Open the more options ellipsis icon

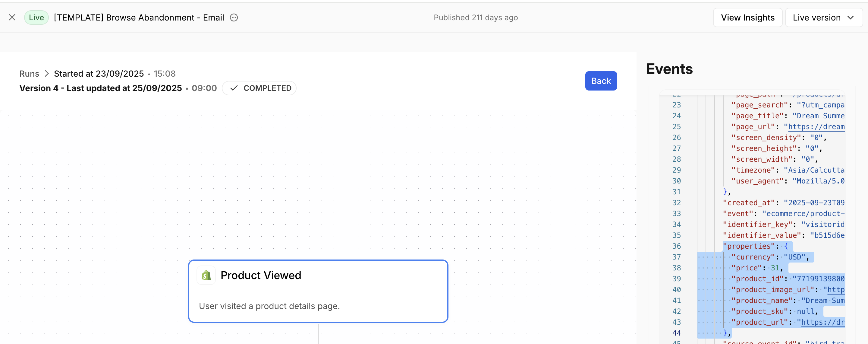tap(234, 18)
